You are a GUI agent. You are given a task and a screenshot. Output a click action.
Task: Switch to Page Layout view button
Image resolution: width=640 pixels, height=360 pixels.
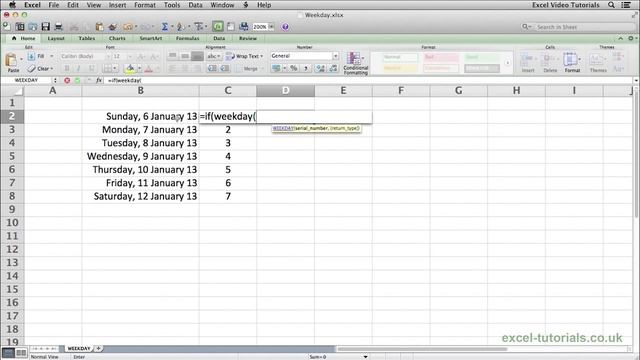[x=21, y=352]
